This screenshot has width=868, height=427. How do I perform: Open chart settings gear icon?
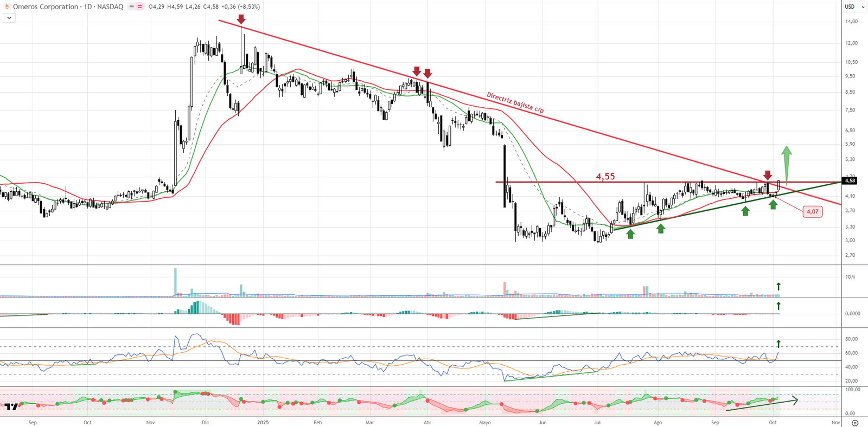pyautogui.click(x=855, y=423)
